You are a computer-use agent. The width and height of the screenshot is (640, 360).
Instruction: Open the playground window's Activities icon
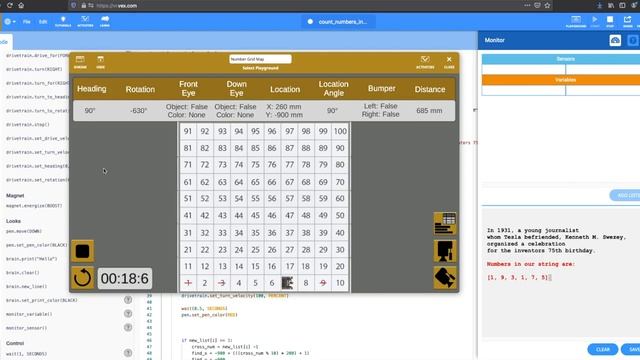[425, 62]
